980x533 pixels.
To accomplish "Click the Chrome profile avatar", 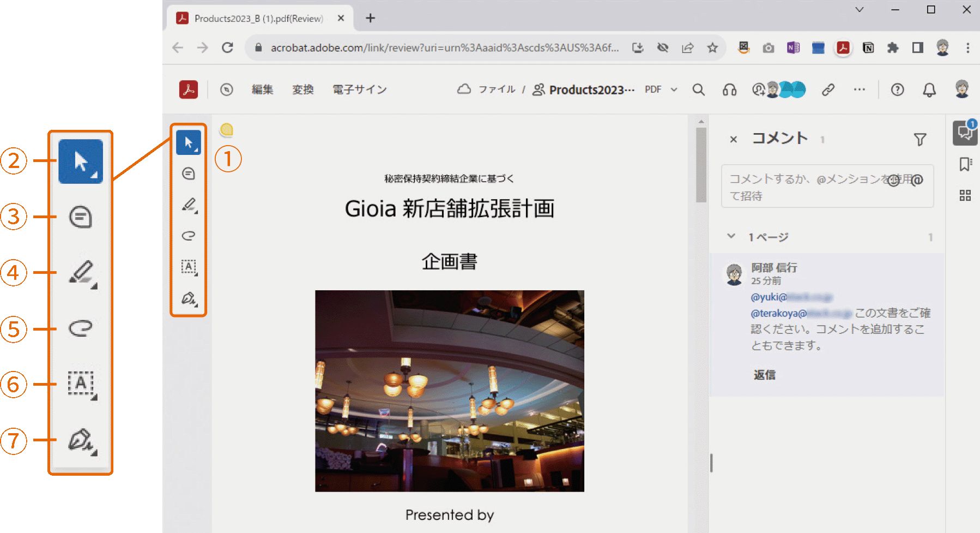I will point(942,48).
